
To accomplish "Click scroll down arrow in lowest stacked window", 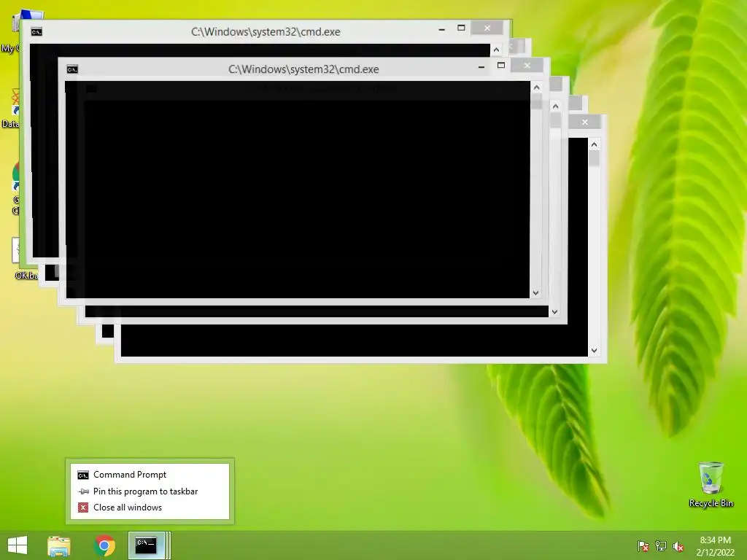I will [594, 351].
